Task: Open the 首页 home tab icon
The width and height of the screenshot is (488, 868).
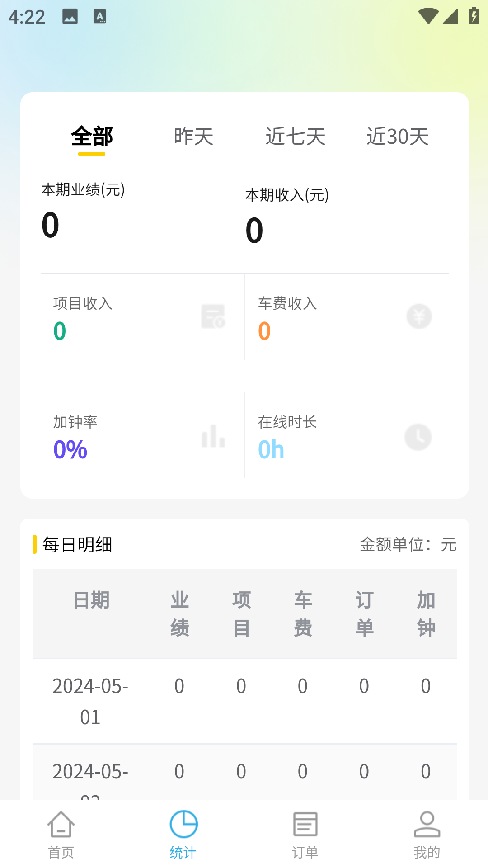Action: tap(61, 825)
